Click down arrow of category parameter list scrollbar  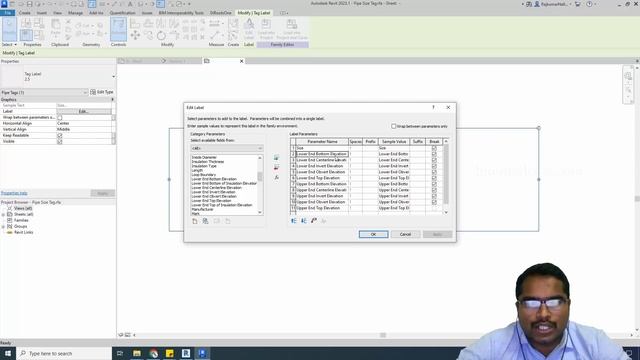[x=260, y=213]
